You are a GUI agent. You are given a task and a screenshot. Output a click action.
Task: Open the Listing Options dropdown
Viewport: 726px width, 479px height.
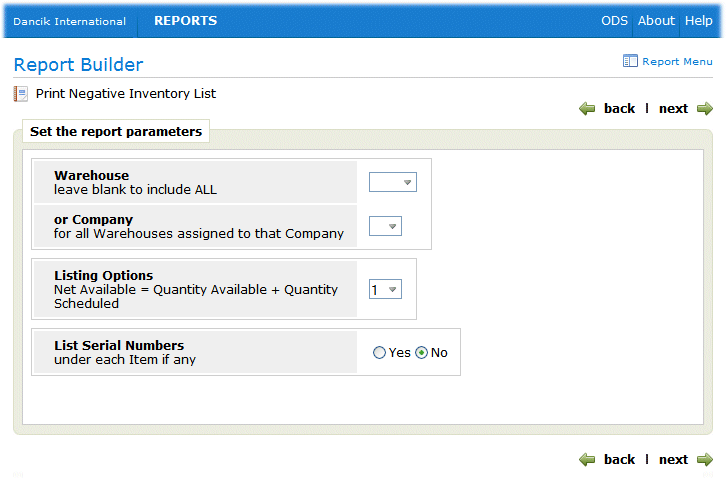click(385, 289)
